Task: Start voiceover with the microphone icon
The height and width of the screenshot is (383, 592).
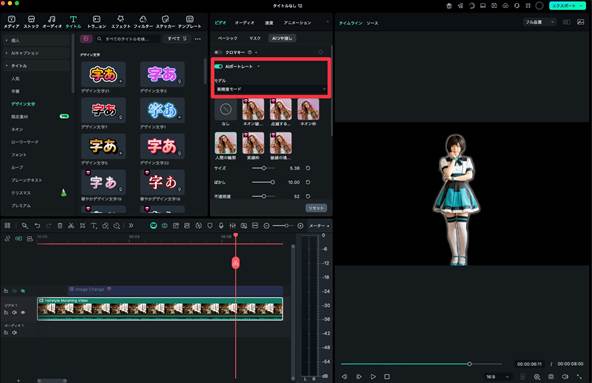Action: [221, 225]
